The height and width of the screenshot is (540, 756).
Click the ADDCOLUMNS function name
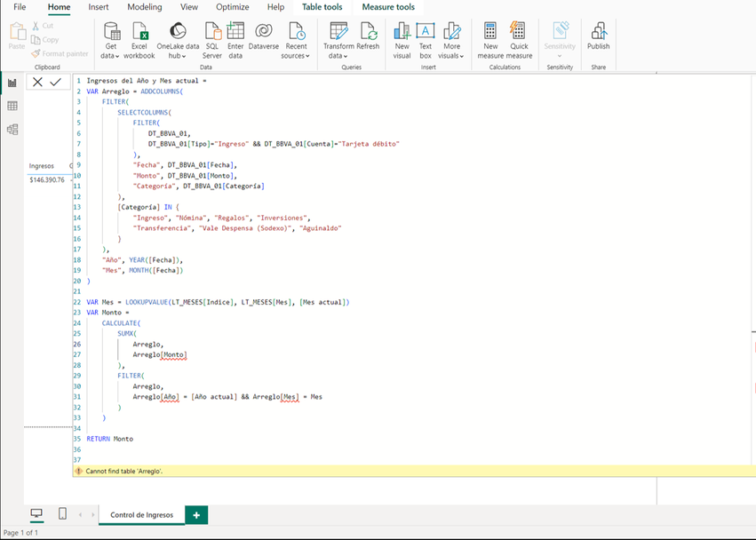(x=160, y=91)
